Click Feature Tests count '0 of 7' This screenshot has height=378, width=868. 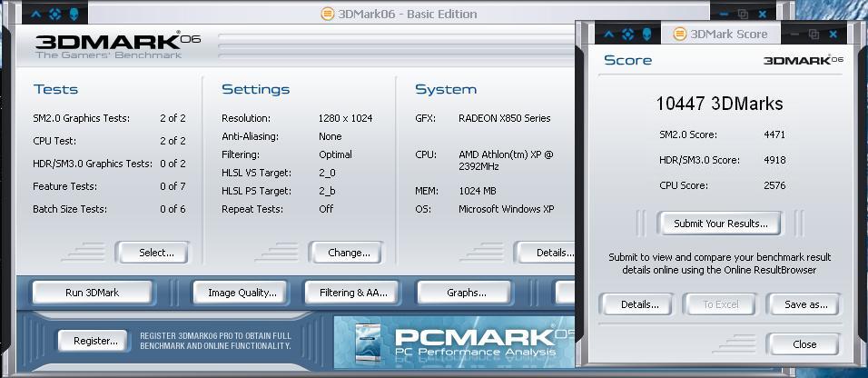[173, 186]
